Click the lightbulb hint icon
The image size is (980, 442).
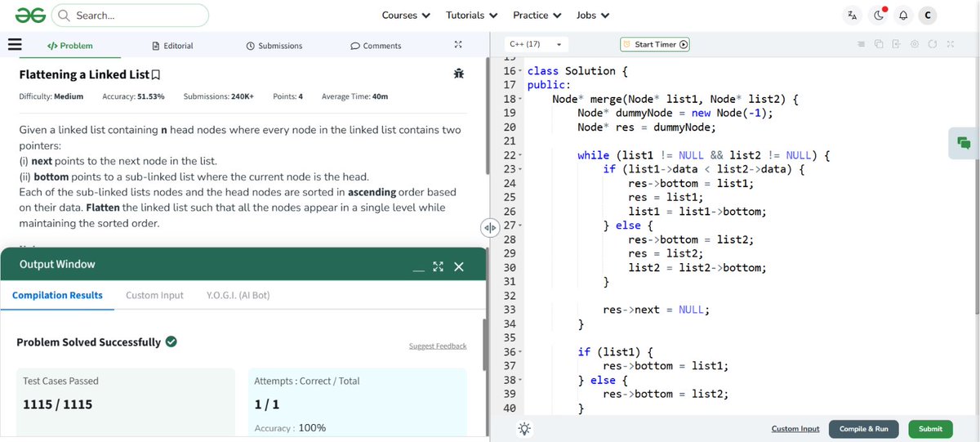(x=524, y=429)
